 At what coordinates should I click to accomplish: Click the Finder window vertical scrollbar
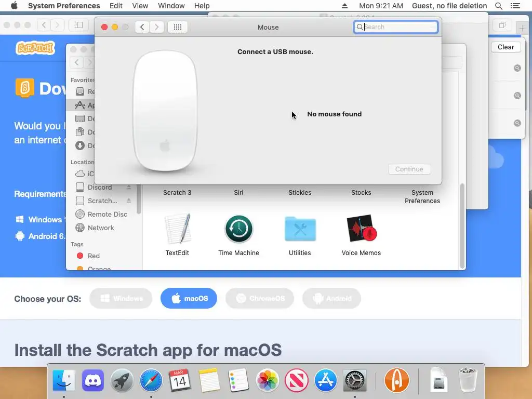click(462, 226)
